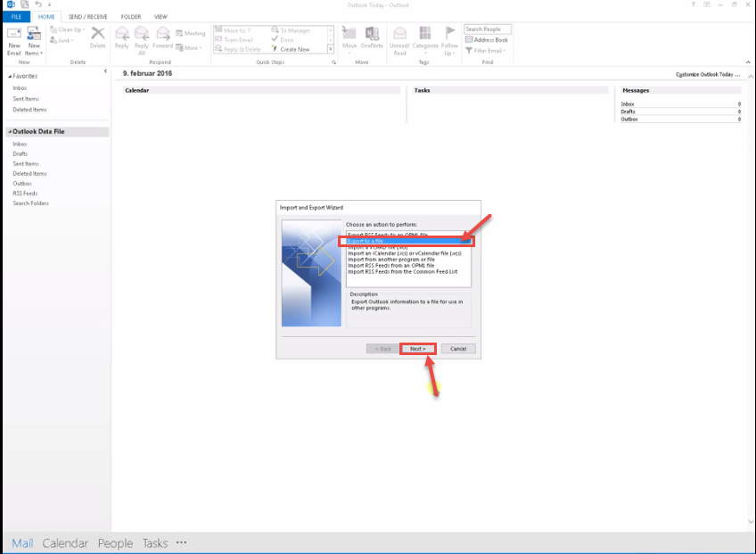Click the Reply All icon
The image size is (756, 554).
pyautogui.click(x=141, y=41)
